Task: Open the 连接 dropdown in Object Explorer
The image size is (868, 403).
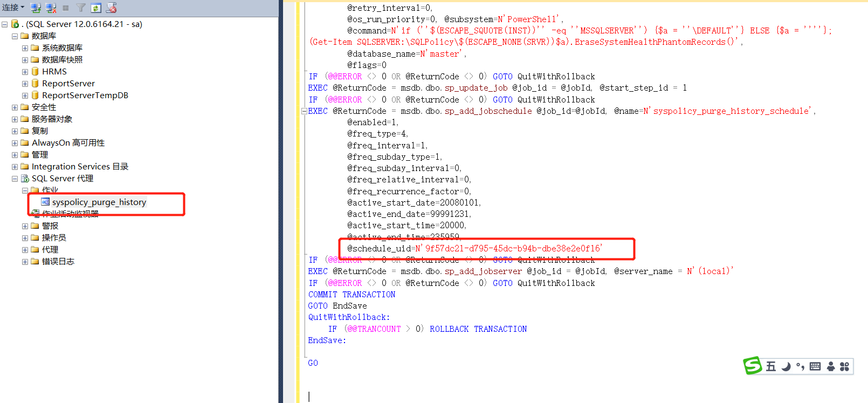Action: pyautogui.click(x=13, y=8)
